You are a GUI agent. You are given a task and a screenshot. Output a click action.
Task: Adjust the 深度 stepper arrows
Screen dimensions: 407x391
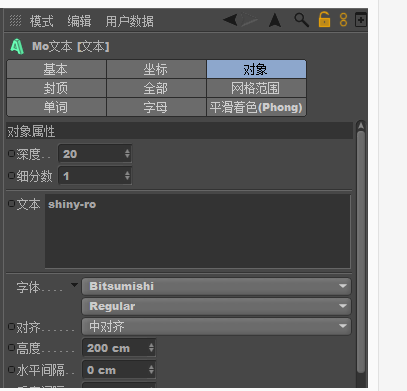pyautogui.click(x=127, y=154)
